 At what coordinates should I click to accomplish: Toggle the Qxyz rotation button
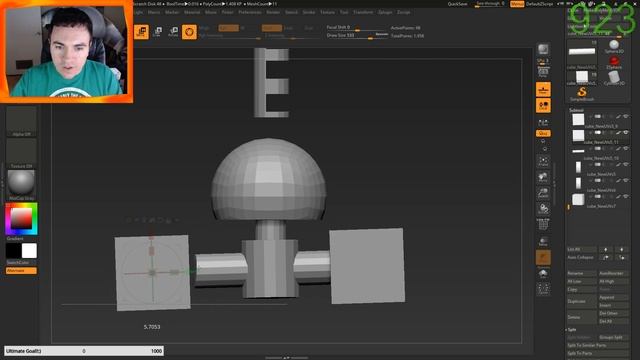(x=543, y=133)
